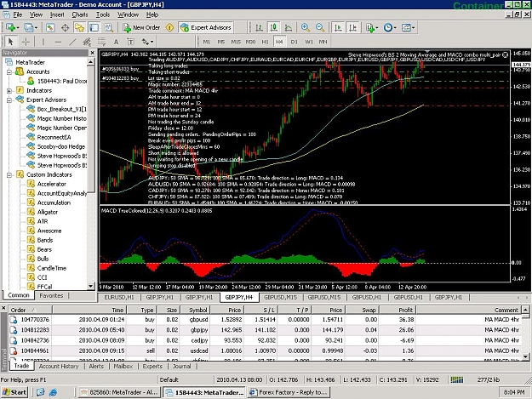Select the Fibonacci retracement tool
Viewport: 532px width, 399px height.
pyautogui.click(x=102, y=42)
